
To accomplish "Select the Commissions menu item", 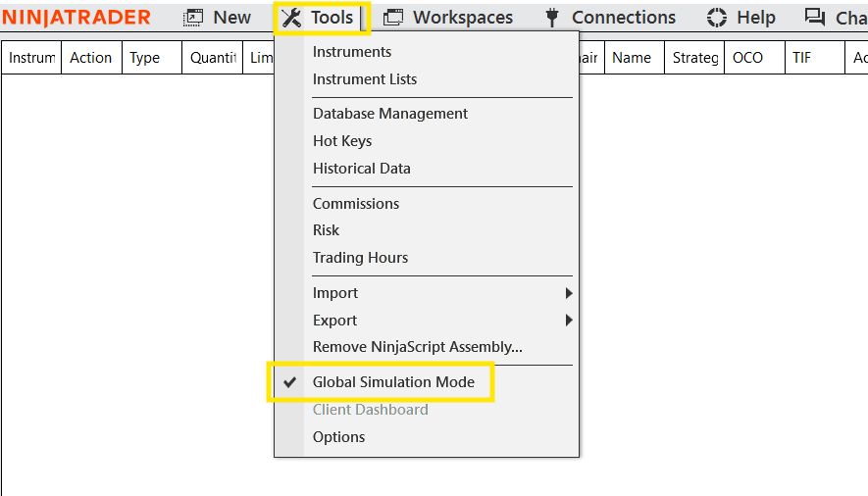I will click(x=356, y=204).
